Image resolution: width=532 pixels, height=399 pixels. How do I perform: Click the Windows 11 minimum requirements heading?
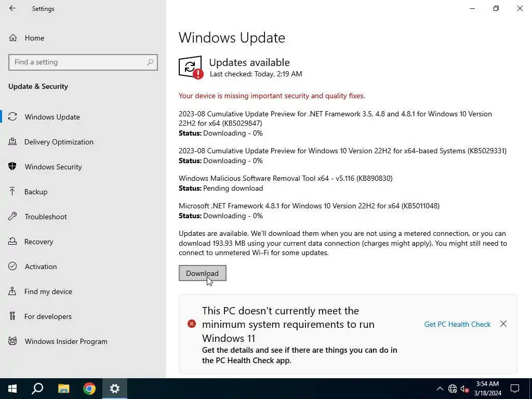tap(288, 324)
